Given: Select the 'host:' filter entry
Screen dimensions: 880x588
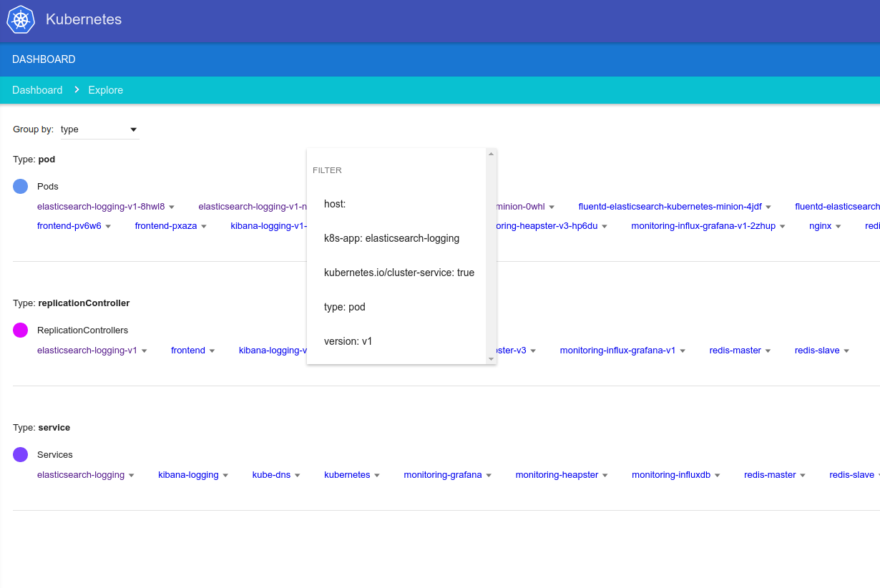Looking at the screenshot, I should click(335, 204).
